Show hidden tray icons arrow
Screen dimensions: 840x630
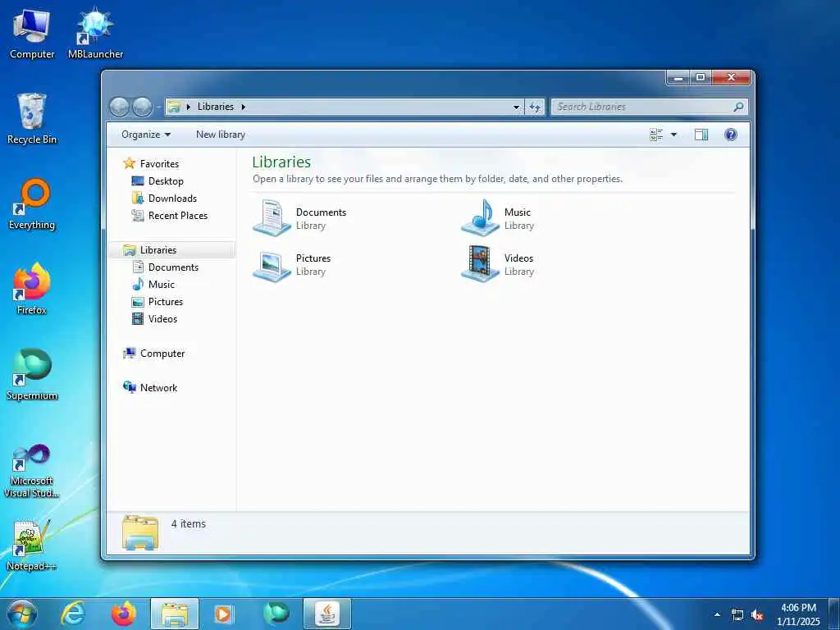[717, 615]
